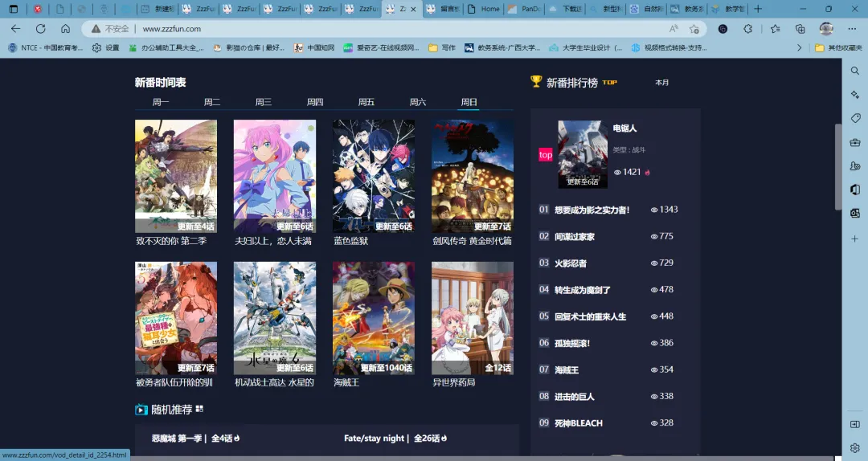The width and height of the screenshot is (868, 461).
Task: Open the 设置 bookmark
Action: [106, 48]
